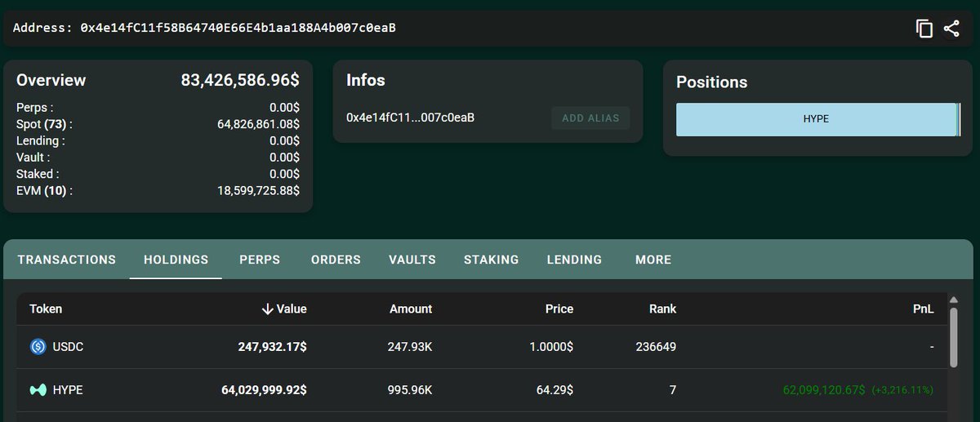Click HYPE rank 7
980x422 pixels.
click(673, 390)
